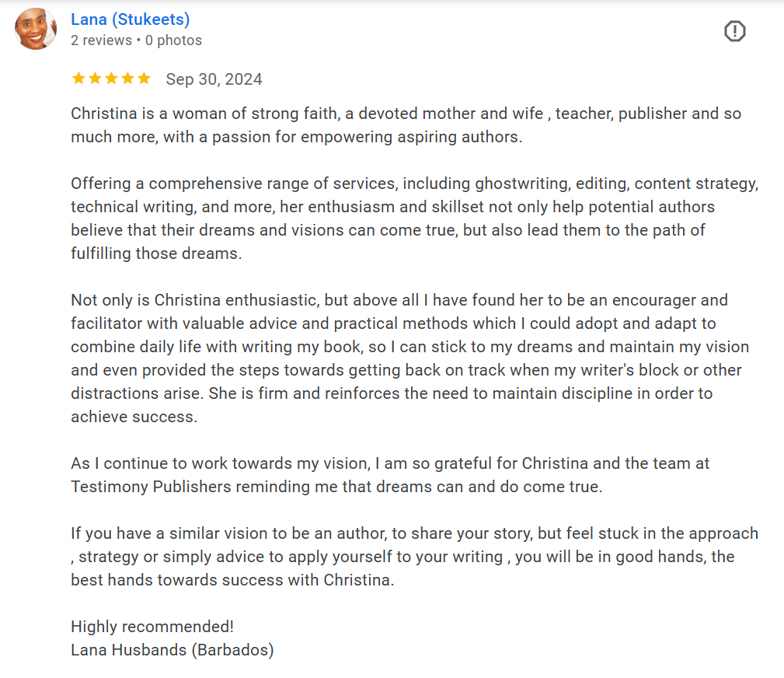Screen dimensions: 784x678
Task: Open the Lana (Stukeets) profile link
Action: pyautogui.click(x=130, y=19)
